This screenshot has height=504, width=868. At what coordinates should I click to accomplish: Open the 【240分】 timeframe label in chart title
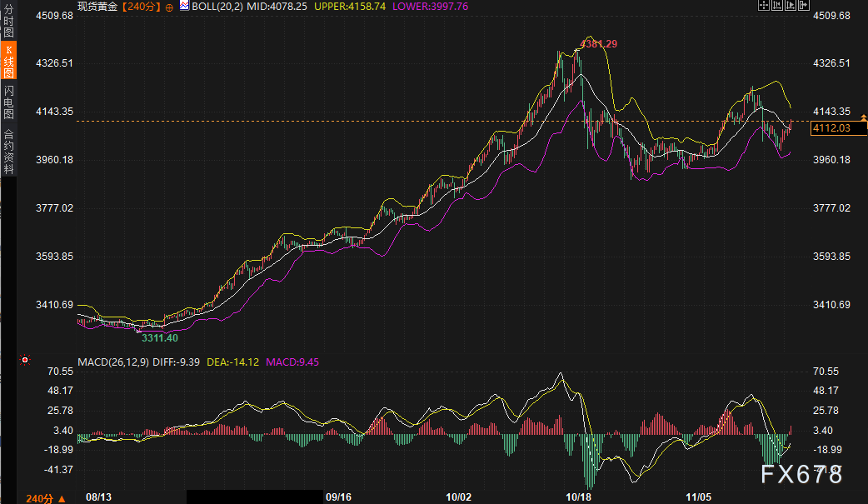141,6
